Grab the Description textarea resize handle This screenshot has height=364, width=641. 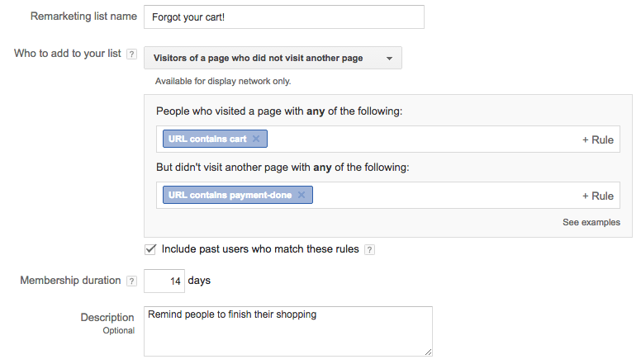coord(427,352)
